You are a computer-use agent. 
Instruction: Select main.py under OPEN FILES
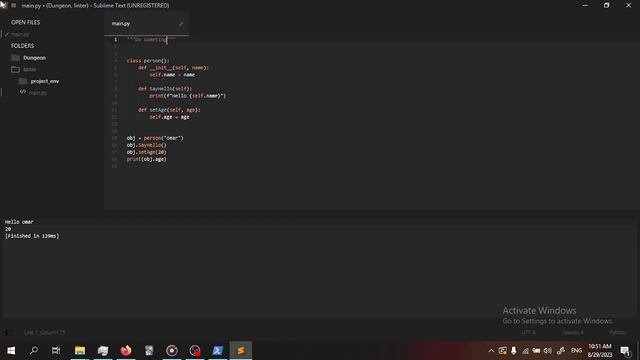coord(20,34)
